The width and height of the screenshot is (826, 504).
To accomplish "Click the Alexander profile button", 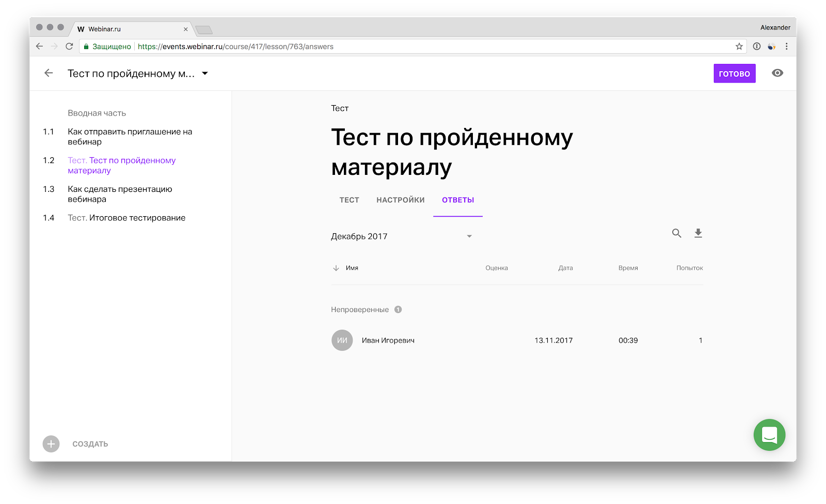I will 775,27.
